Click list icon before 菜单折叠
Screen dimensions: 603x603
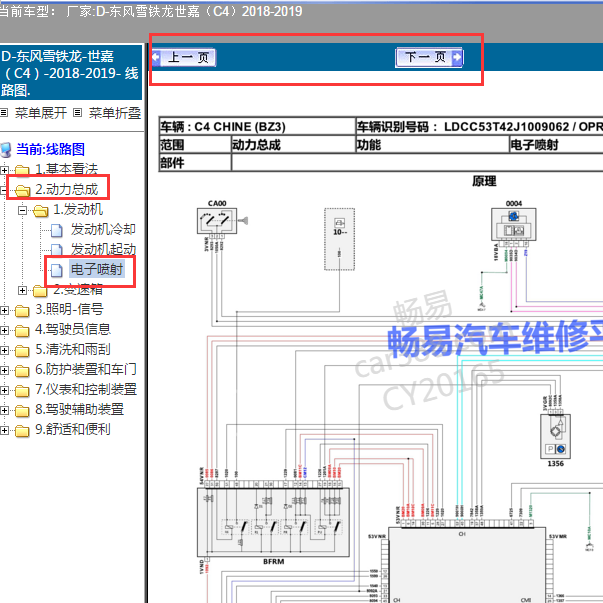[78, 113]
